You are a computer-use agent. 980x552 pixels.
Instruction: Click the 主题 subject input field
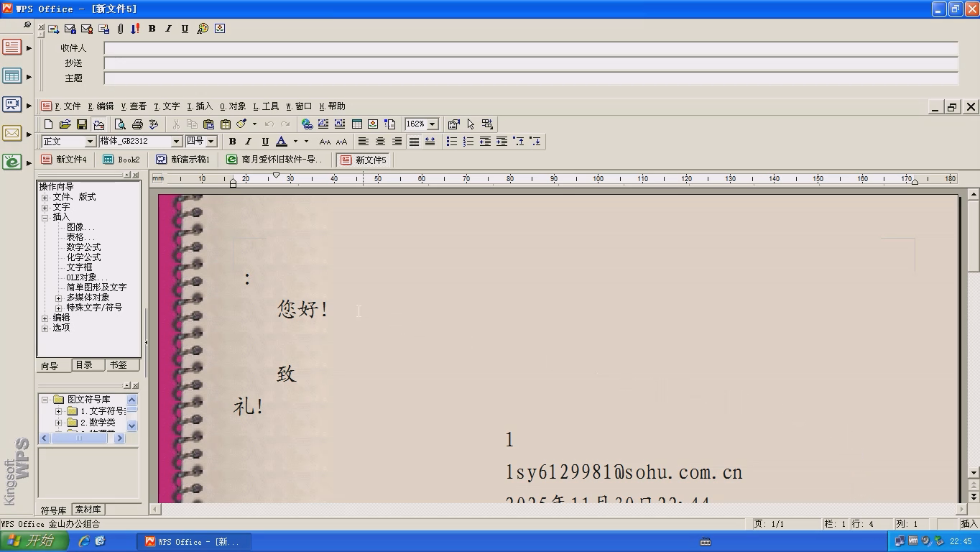click(x=531, y=78)
